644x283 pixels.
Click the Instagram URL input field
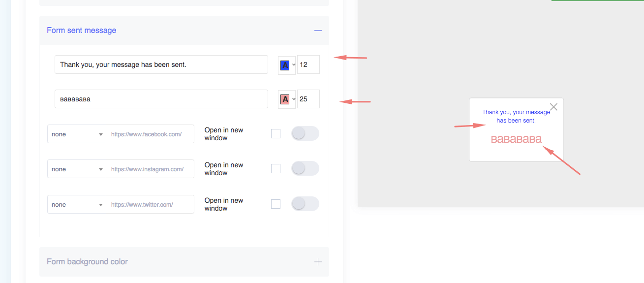point(150,169)
